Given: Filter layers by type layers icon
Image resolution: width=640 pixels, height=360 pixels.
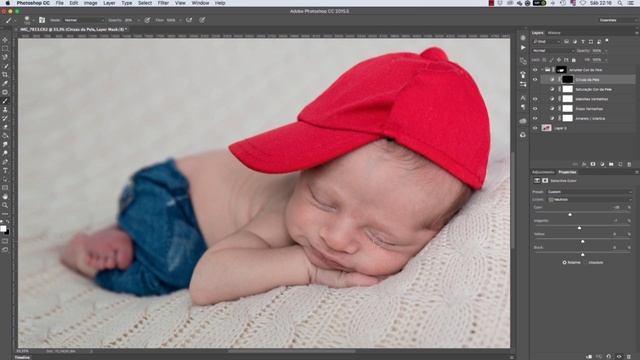Looking at the screenshot, I should coord(582,42).
